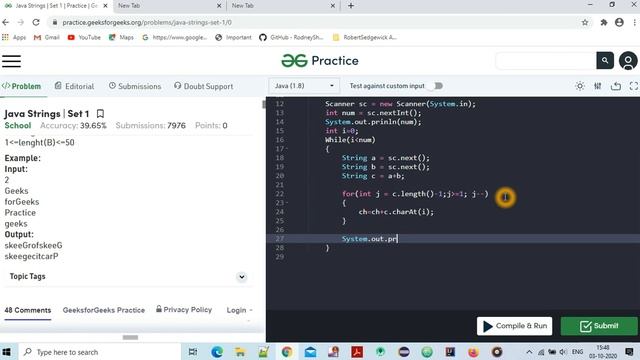The height and width of the screenshot is (360, 640).
Task: Bookmark the Java Strings problem
Action: (100, 114)
